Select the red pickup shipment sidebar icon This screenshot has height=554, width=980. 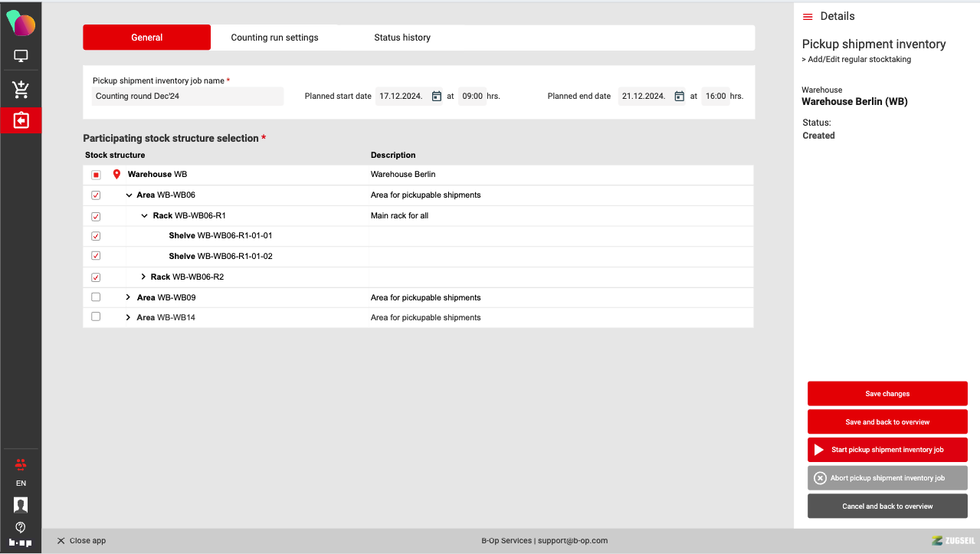point(21,120)
